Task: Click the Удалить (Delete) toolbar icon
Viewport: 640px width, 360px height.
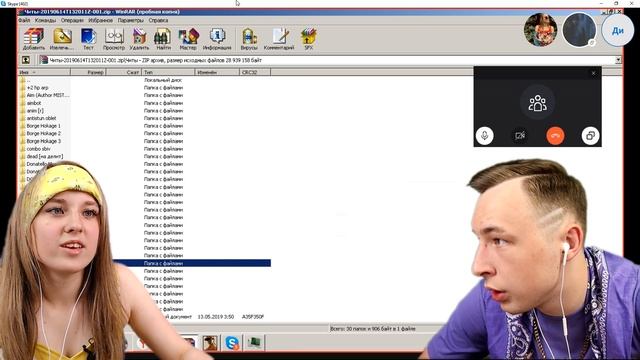Action: [x=139, y=39]
